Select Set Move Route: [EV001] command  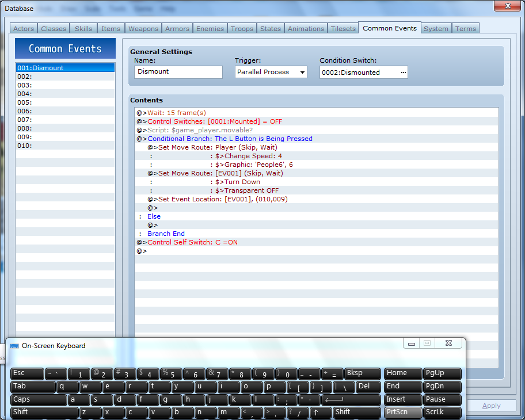317,173
